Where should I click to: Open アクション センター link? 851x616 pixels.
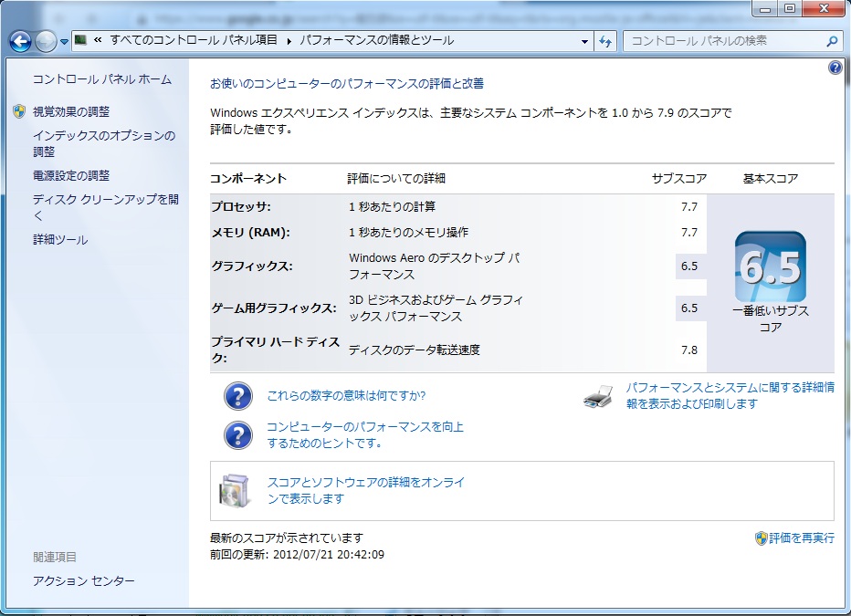point(84,580)
